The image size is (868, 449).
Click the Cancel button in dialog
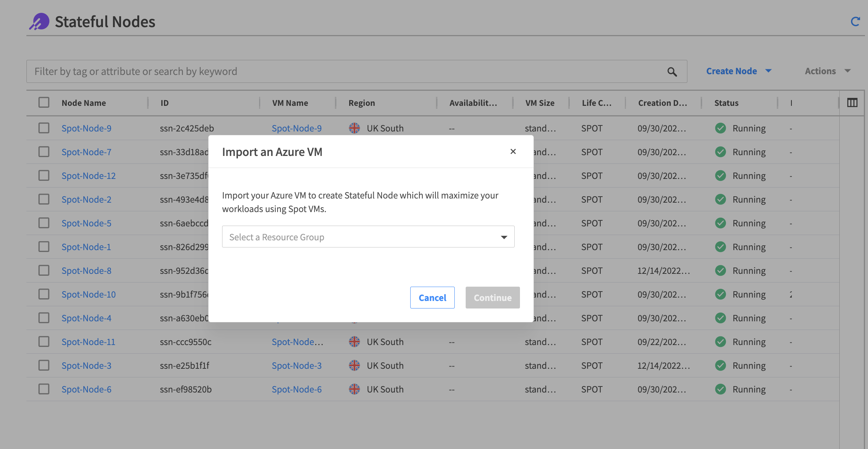click(x=432, y=297)
